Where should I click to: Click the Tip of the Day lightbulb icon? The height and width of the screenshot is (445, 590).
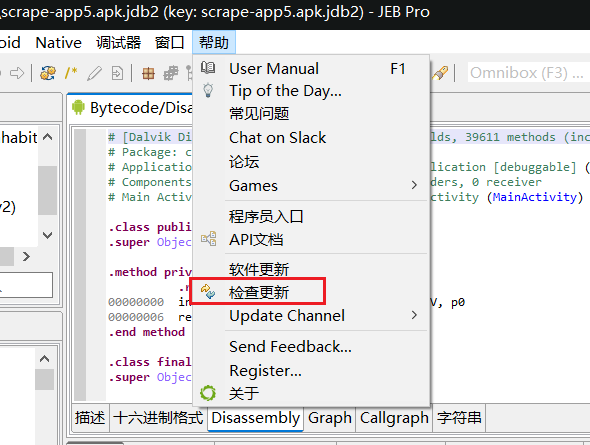point(208,91)
